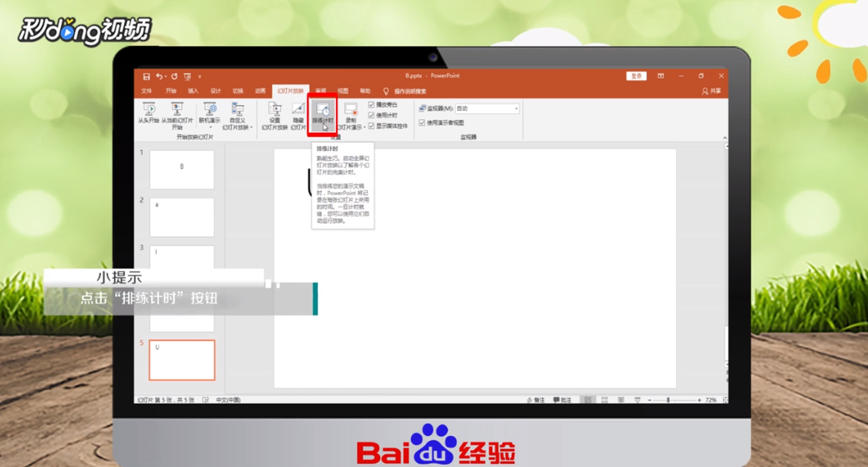This screenshot has width=868, height=467.
Task: Click the zoom in plus button
Action: (x=700, y=399)
